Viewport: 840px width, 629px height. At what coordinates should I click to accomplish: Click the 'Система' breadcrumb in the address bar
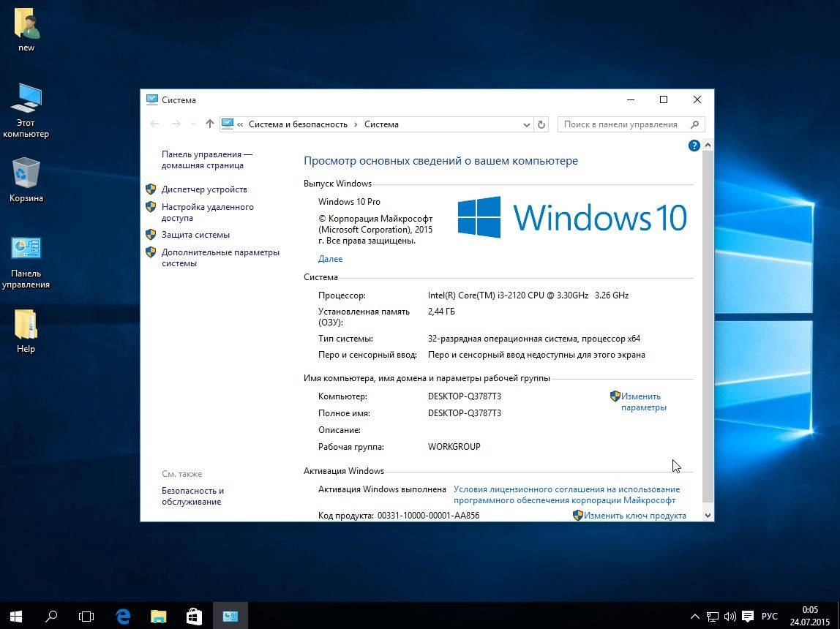[x=381, y=124]
